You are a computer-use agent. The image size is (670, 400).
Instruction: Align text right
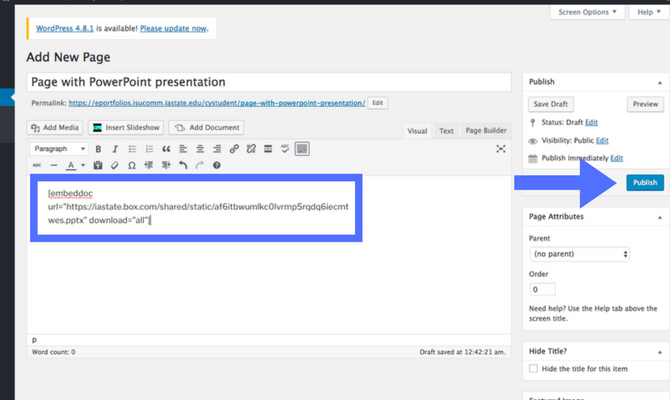(217, 149)
